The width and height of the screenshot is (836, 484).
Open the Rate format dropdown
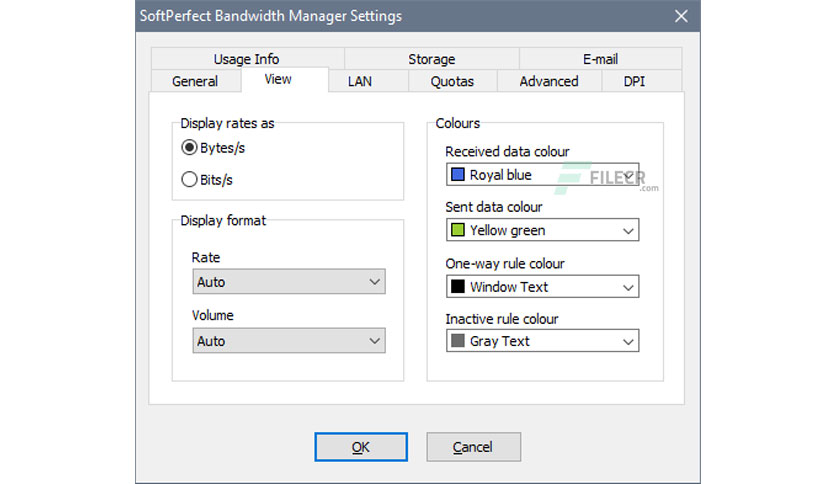point(288,281)
